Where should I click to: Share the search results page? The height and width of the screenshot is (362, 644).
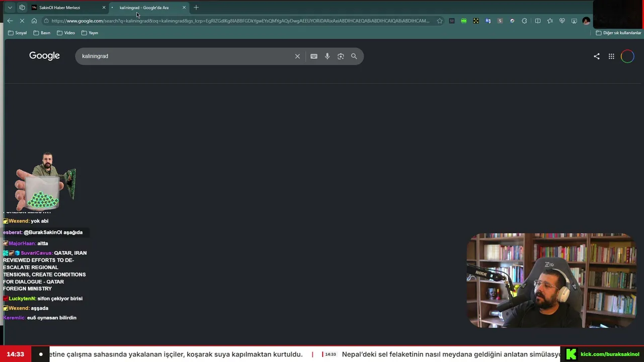597,56
